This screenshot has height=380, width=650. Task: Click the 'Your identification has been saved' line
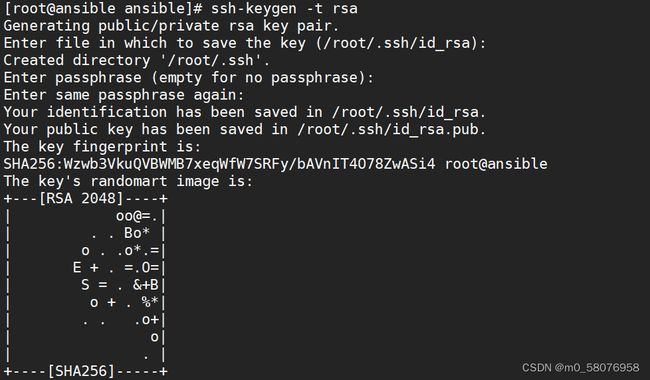pyautogui.click(x=245, y=112)
